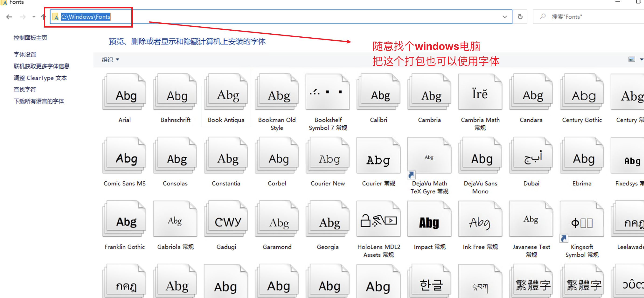The width and height of the screenshot is (644, 298).
Task: Open 控制面板主页 link
Action: pos(30,38)
